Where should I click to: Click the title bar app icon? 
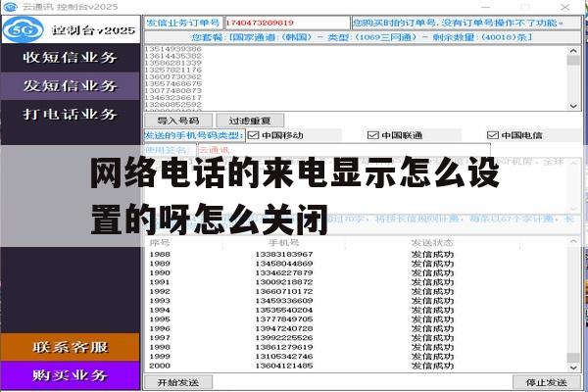(x=10, y=7)
